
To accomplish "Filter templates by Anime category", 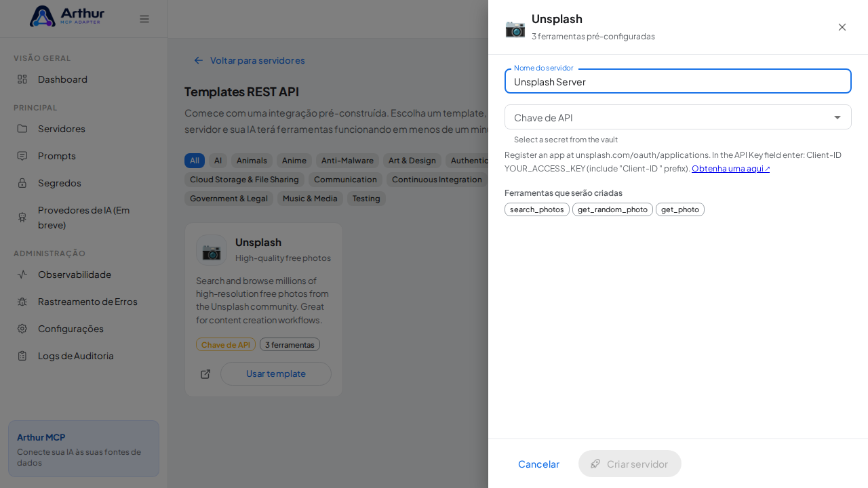I will tap(294, 161).
